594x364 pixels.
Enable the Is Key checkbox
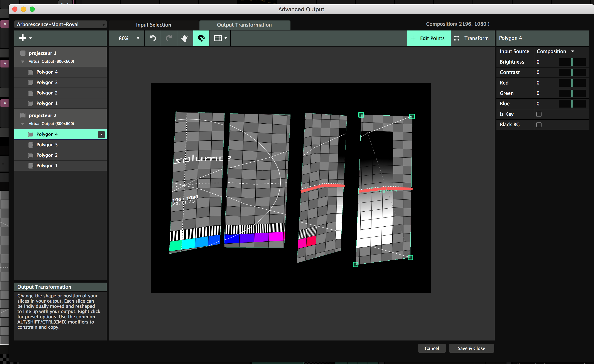[x=539, y=114]
